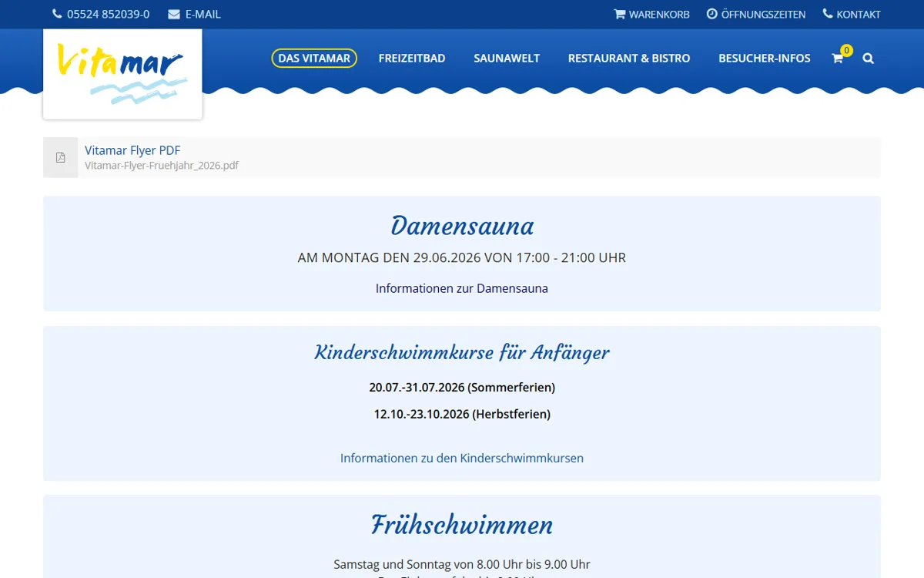The image size is (924, 578).
Task: Click the Frühschwimmen heading
Action: [x=462, y=525]
